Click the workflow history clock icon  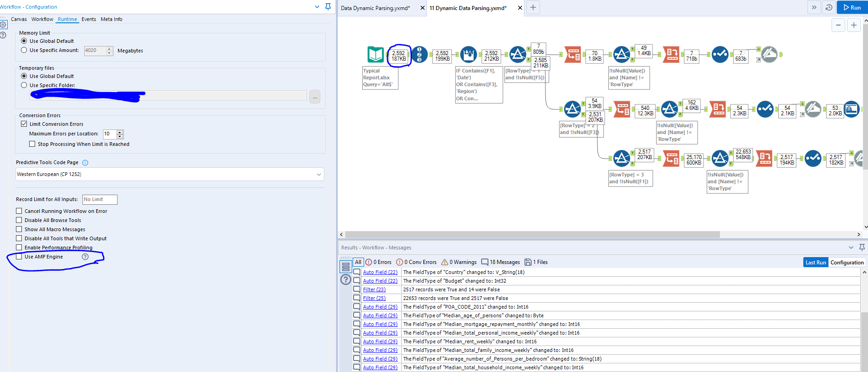coord(829,7)
